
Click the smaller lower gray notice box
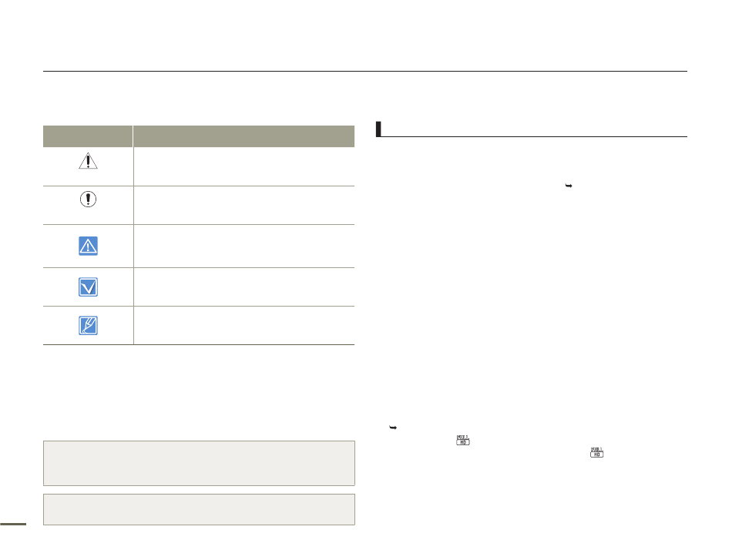click(200, 510)
